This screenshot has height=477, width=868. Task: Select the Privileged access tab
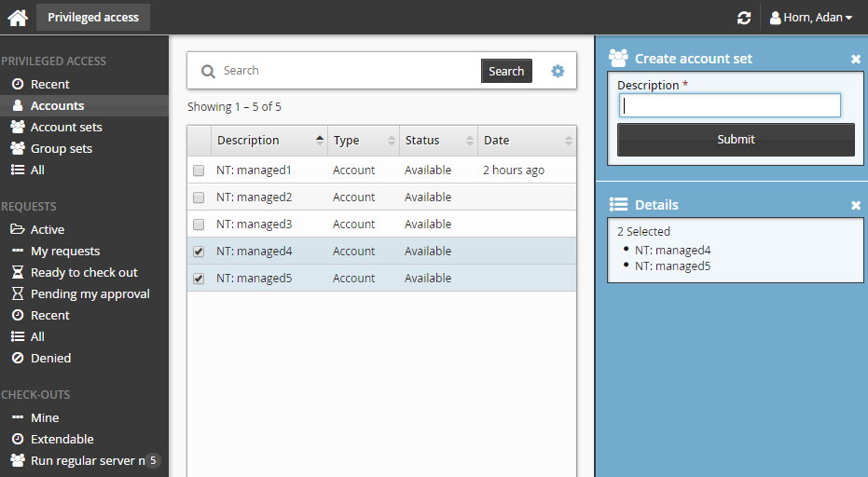[93, 17]
